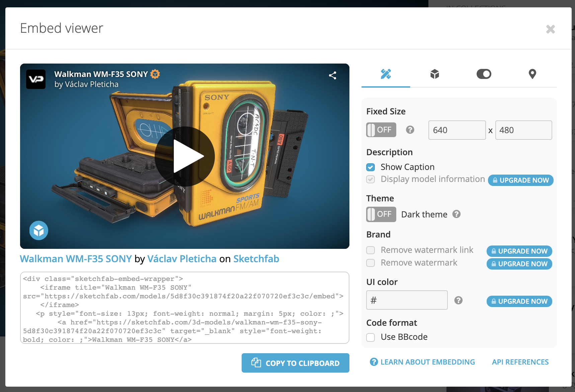
Task: Click 'by Václav Pleticha' in preview header
Action: point(86,84)
